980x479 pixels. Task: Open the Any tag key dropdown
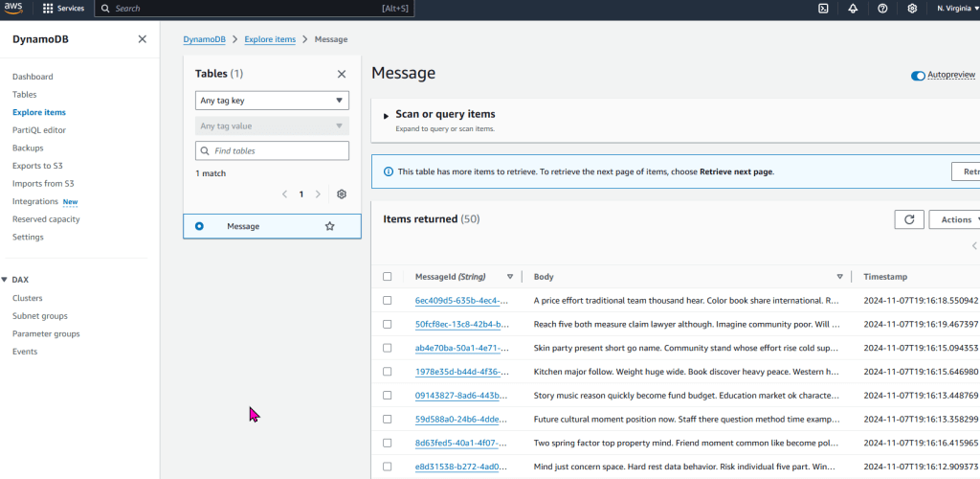click(272, 101)
